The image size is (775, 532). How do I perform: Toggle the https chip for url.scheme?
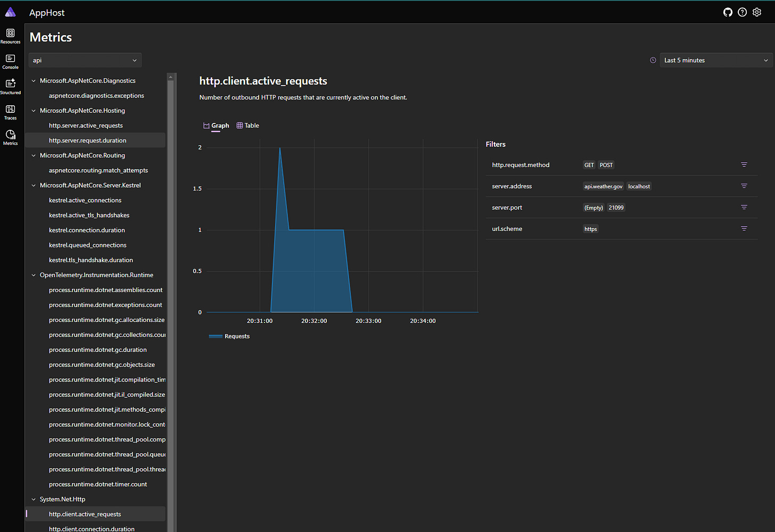pyautogui.click(x=590, y=228)
